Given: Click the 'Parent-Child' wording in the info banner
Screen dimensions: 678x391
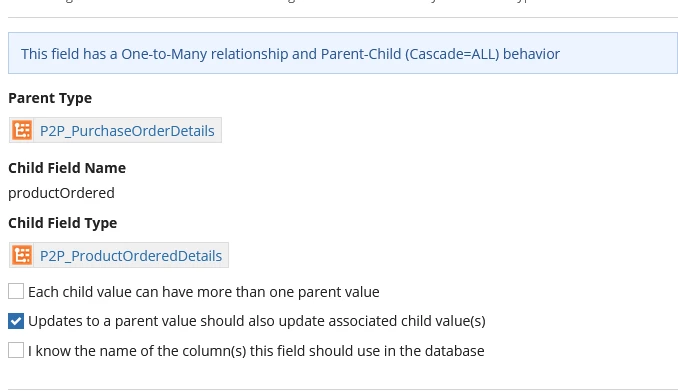Looking at the screenshot, I should [361, 54].
